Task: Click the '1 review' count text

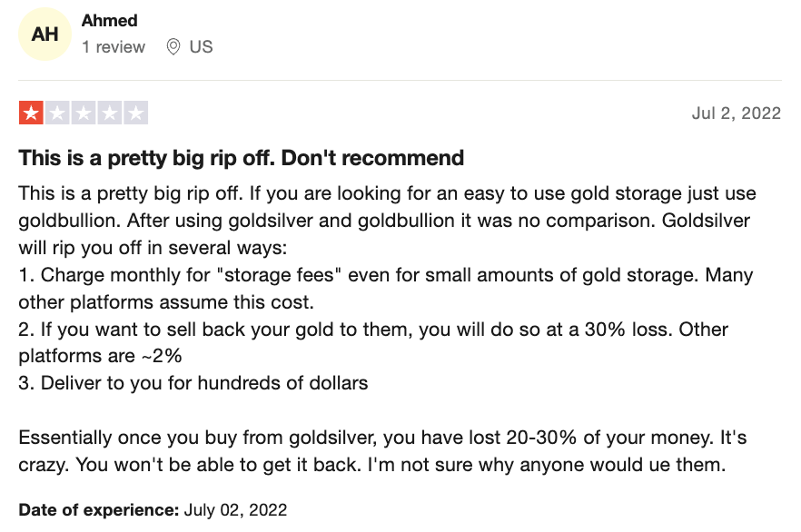Action: click(x=114, y=46)
